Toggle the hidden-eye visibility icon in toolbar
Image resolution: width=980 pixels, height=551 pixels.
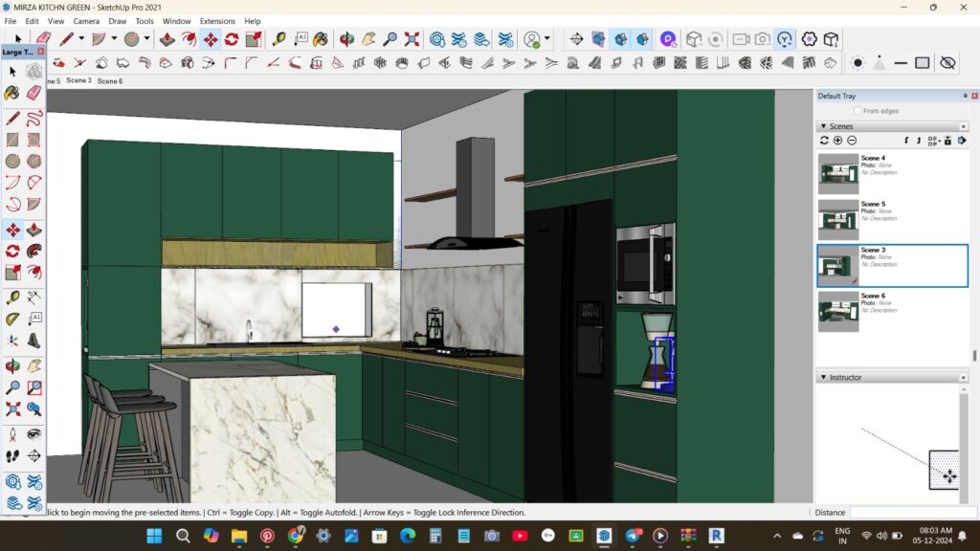948,62
